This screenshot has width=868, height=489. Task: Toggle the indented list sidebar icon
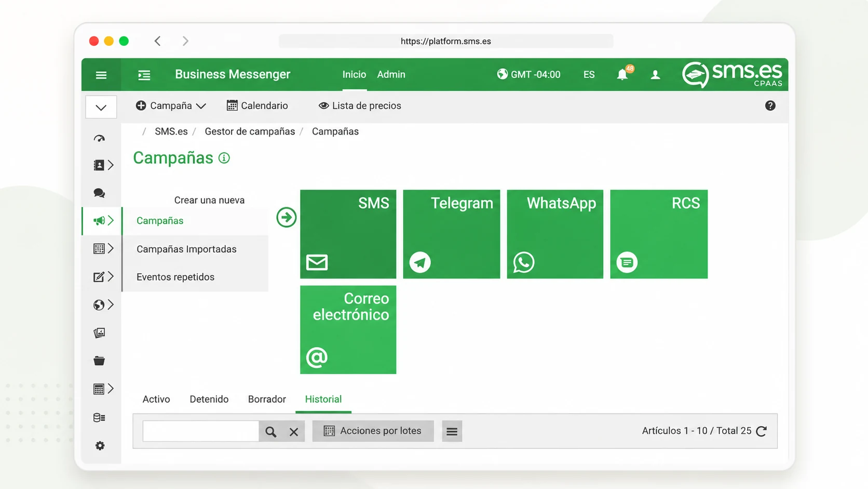[x=144, y=75]
